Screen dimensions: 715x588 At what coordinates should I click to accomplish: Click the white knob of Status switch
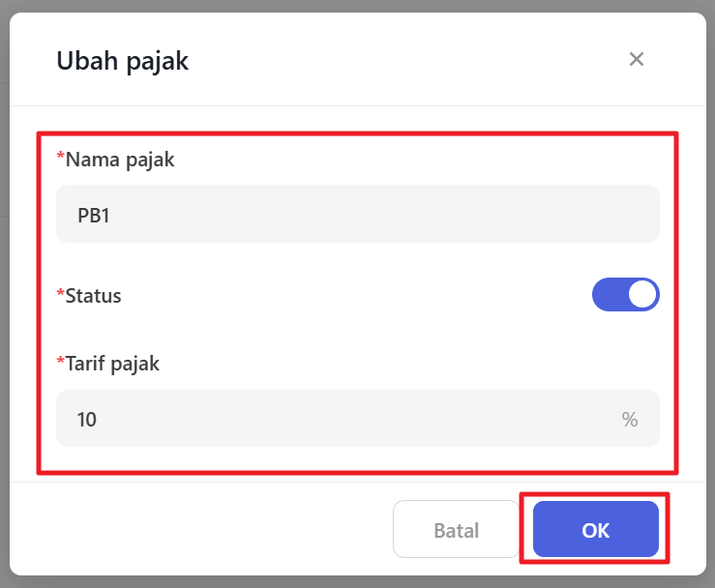(x=642, y=295)
